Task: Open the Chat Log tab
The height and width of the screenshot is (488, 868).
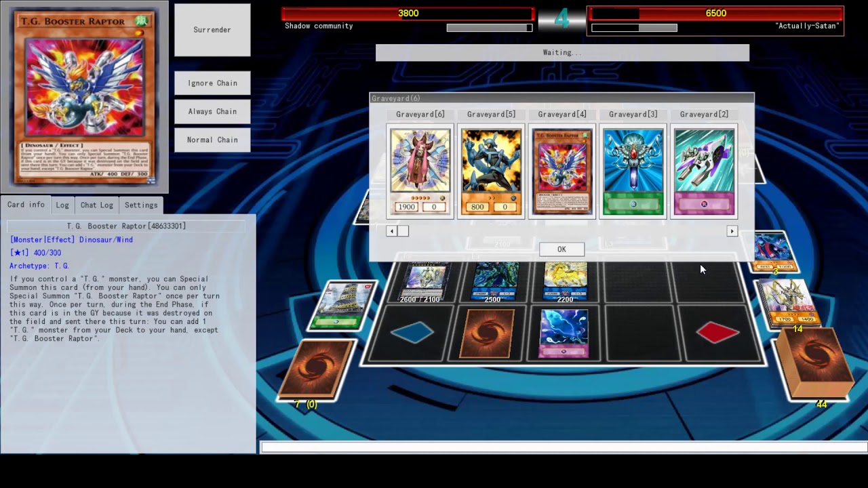Action: pos(97,205)
